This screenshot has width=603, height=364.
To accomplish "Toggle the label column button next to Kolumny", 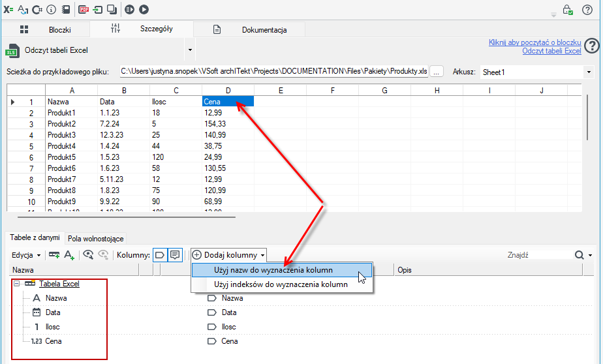I will coord(160,255).
